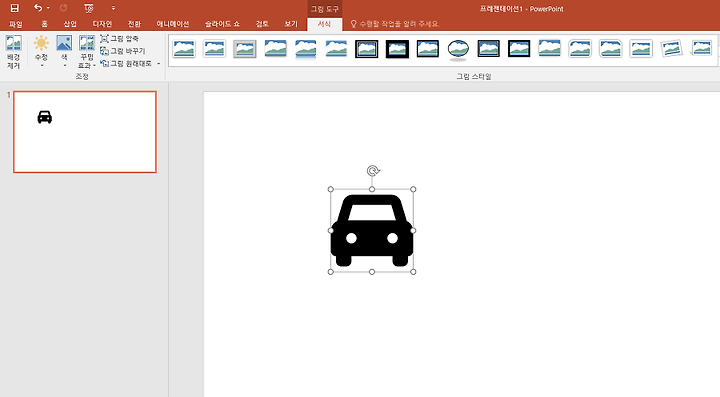Switch to the Slide Show (슬라이드 쇼) tab
The height and width of the screenshot is (397, 720).
point(222,24)
